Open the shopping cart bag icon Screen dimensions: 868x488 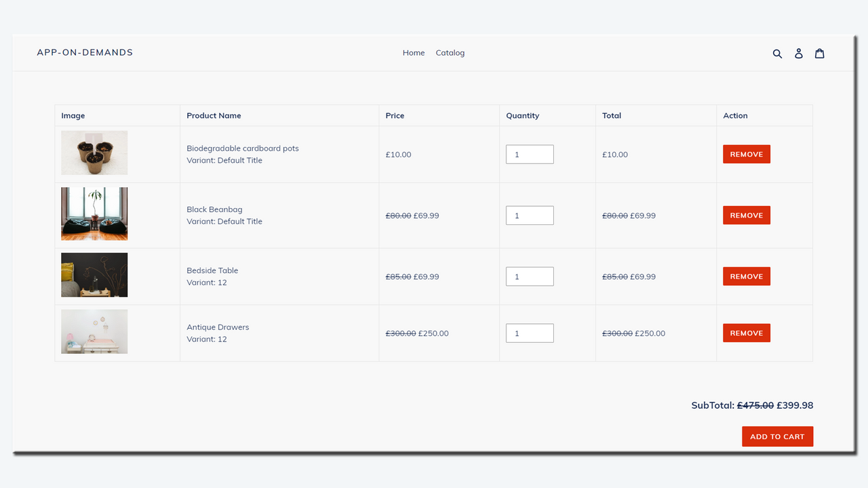coord(820,53)
